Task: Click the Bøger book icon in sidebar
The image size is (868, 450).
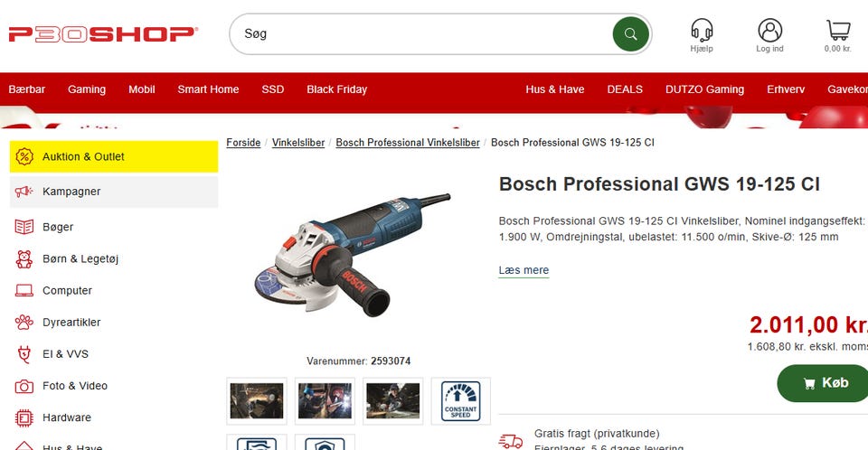Action: point(24,227)
